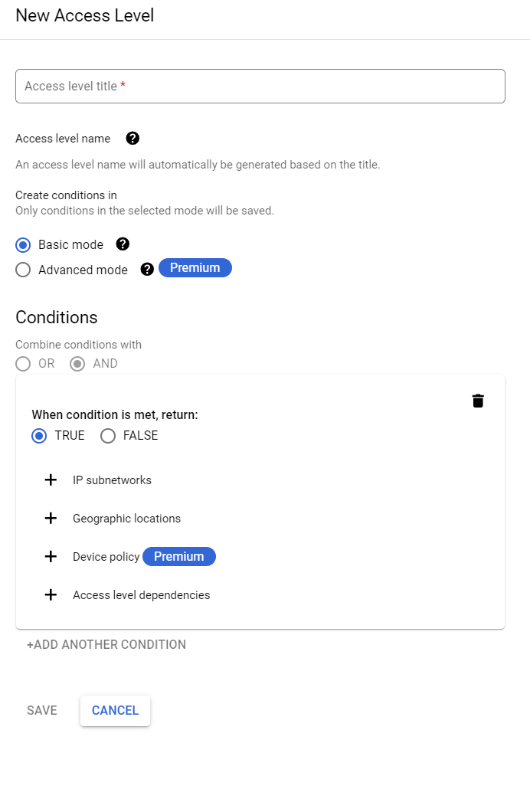The image size is (530, 812).
Task: Choose OR to combine conditions
Action: [x=23, y=363]
